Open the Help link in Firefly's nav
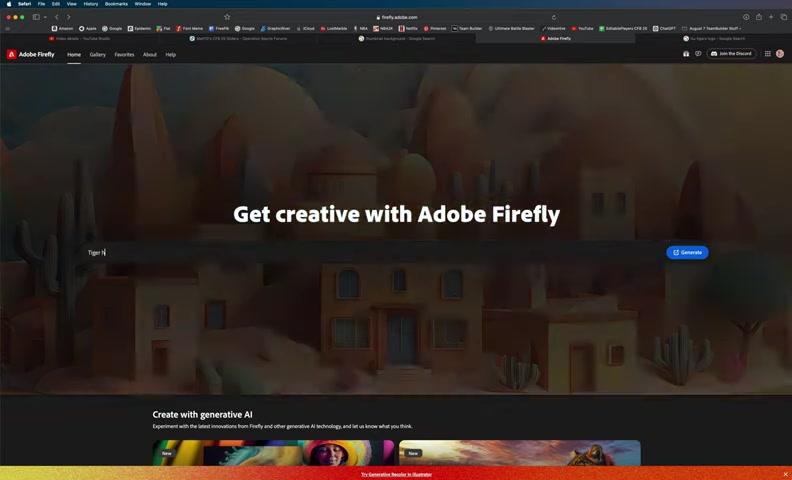 (x=171, y=55)
